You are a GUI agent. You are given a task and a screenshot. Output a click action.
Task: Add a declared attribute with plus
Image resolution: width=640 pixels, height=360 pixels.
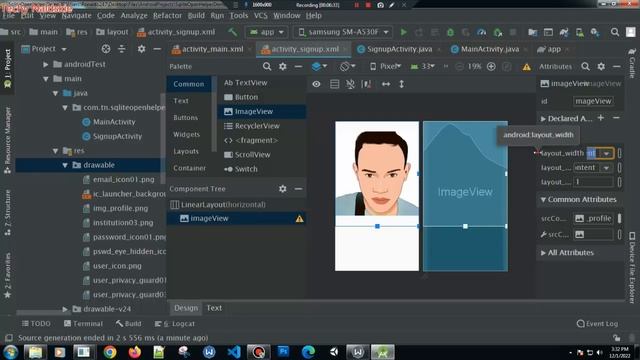[600, 118]
